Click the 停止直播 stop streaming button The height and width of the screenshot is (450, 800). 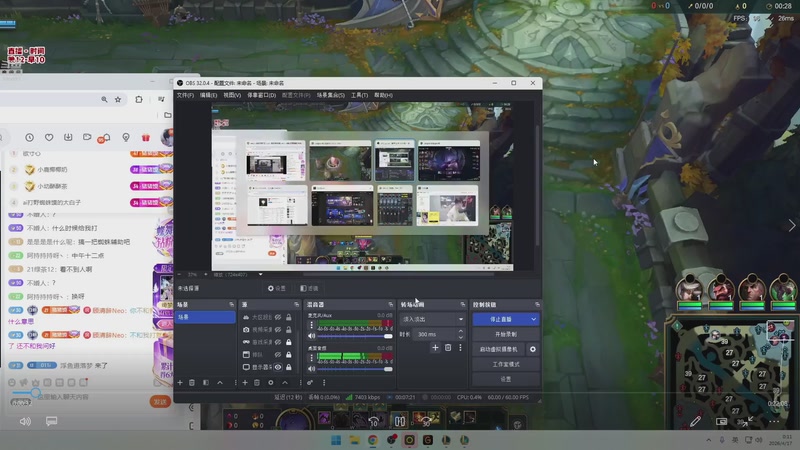pyautogui.click(x=501, y=319)
